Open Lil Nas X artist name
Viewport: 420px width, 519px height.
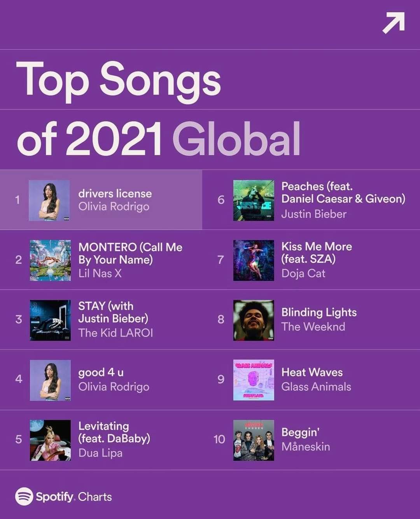100,273
